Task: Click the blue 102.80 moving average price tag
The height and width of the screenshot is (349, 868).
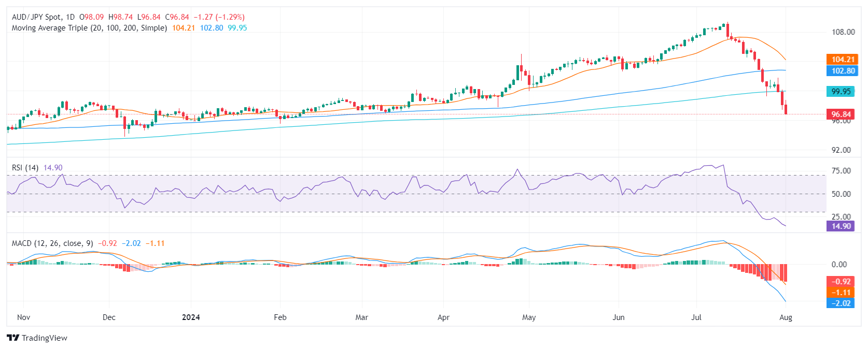Action: [x=842, y=71]
